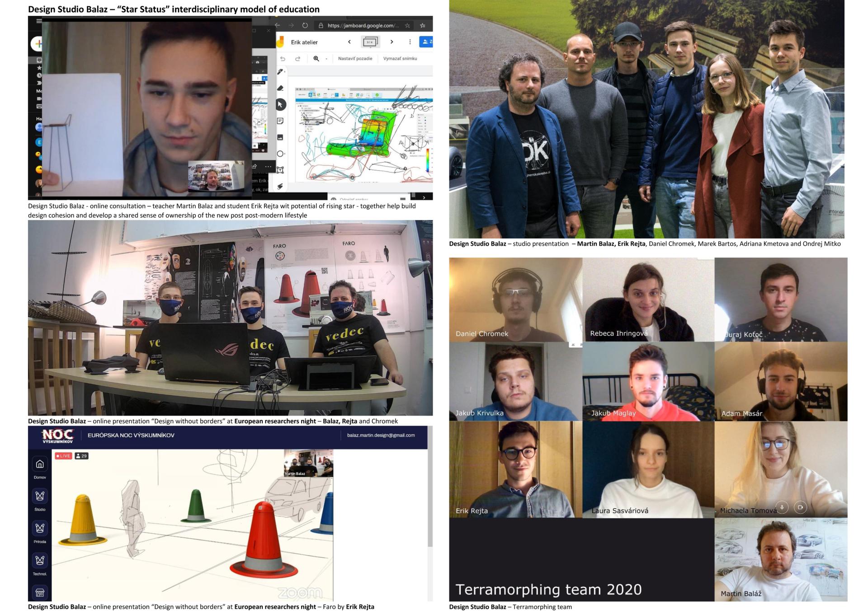This screenshot has width=868, height=613.
Task: Click the Vymazať snímku button
Action: [400, 59]
